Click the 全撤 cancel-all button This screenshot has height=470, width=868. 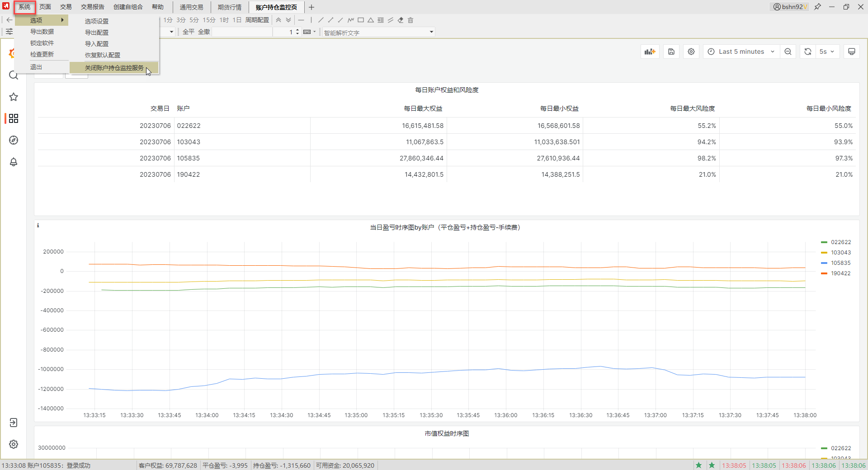click(x=204, y=32)
